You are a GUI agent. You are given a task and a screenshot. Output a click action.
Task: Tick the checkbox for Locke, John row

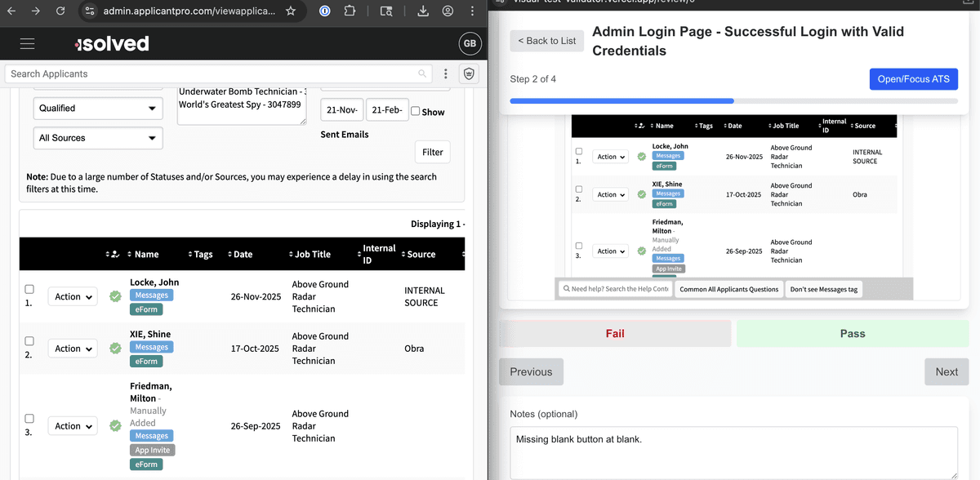coord(29,289)
